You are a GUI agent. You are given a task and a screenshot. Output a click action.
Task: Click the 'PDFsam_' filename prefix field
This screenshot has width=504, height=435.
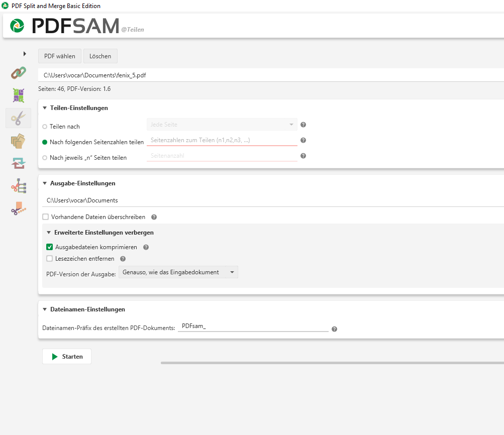pos(253,326)
